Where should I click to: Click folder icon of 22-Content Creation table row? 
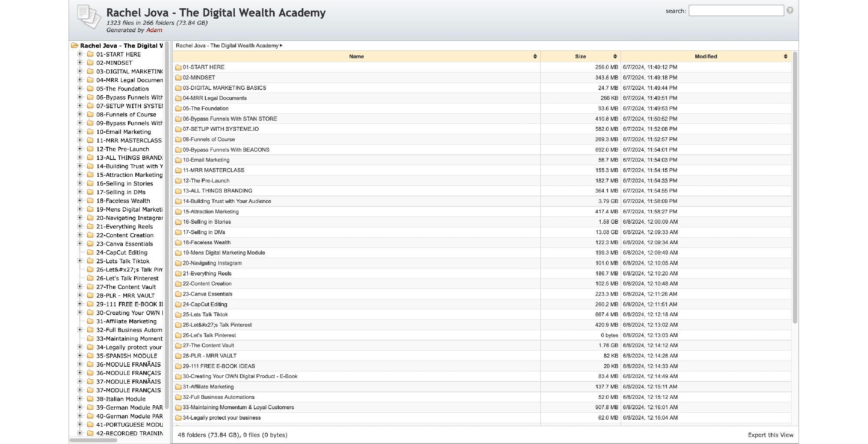coord(178,284)
